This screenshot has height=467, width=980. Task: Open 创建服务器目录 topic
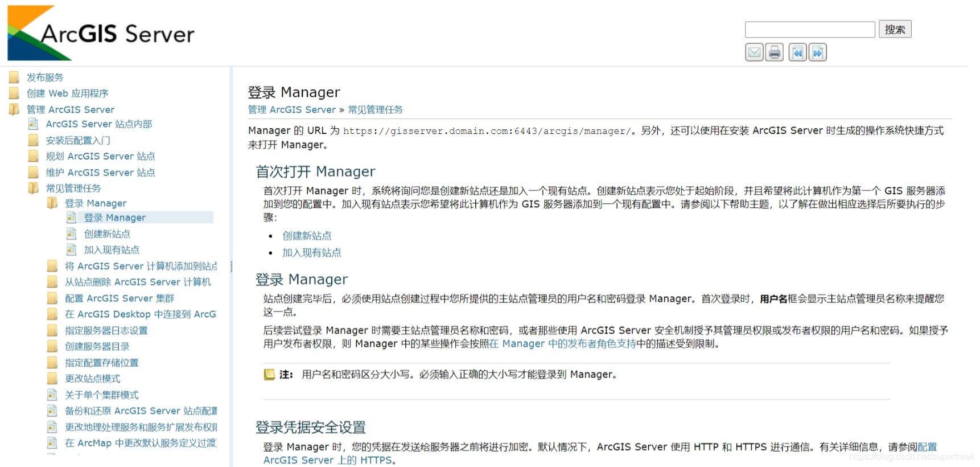tap(97, 347)
